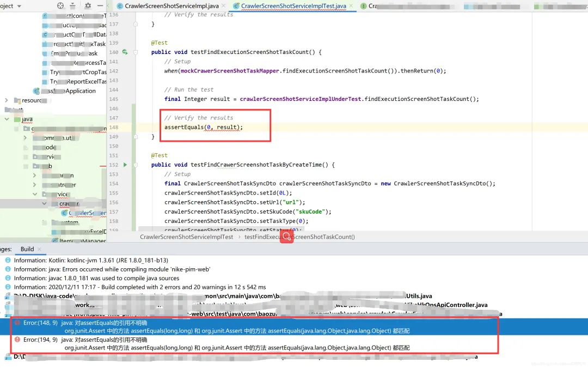
Task: Click green run arrow on line 152
Action: pyautogui.click(x=125, y=165)
